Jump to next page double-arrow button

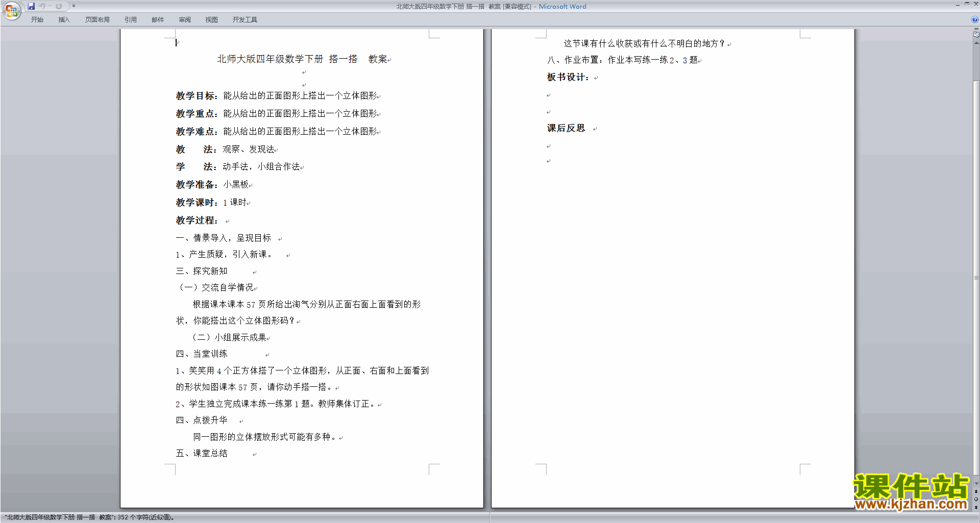(x=976, y=507)
